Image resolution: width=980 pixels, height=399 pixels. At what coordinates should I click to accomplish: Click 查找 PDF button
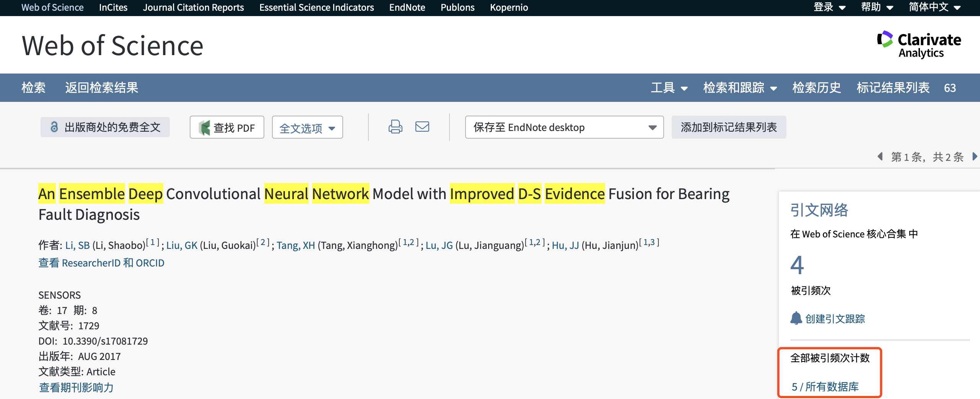[x=227, y=128]
